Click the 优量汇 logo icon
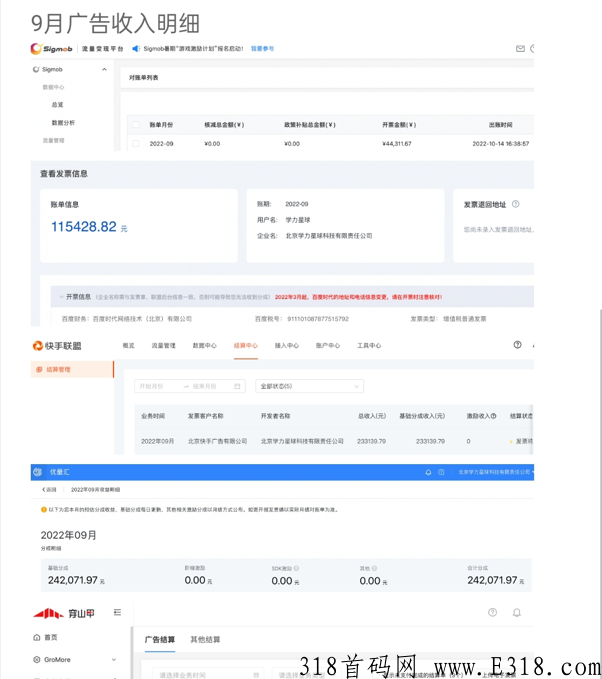Screen dimensions: 602x679 [x=38, y=472]
